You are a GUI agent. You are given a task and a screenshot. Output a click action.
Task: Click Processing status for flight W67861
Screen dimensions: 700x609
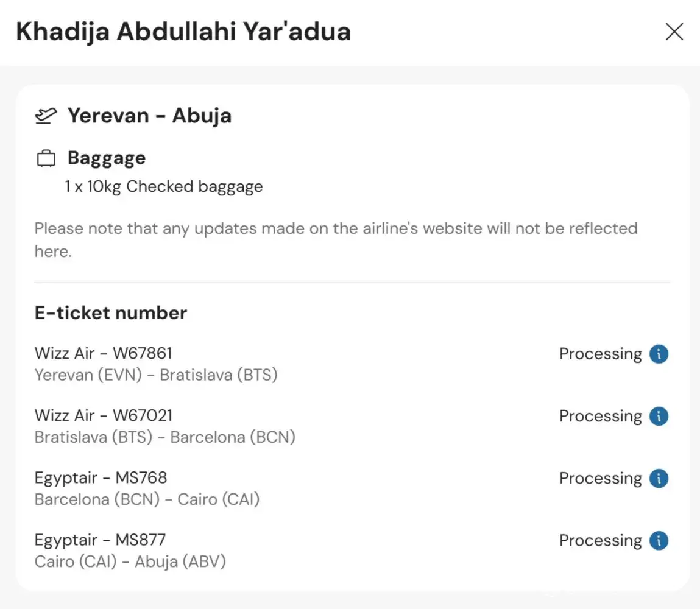600,354
